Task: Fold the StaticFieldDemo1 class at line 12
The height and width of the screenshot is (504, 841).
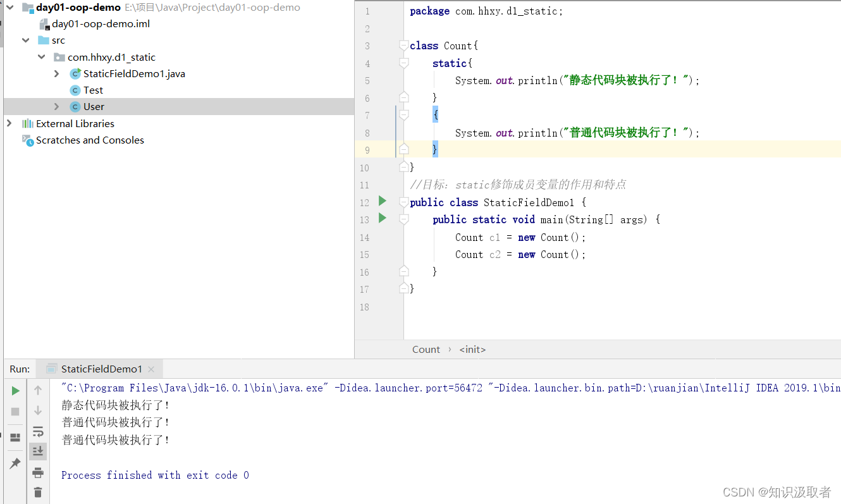Action: (404, 202)
